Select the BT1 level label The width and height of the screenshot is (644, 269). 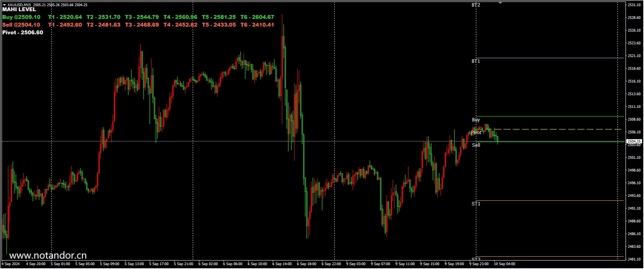tap(476, 61)
